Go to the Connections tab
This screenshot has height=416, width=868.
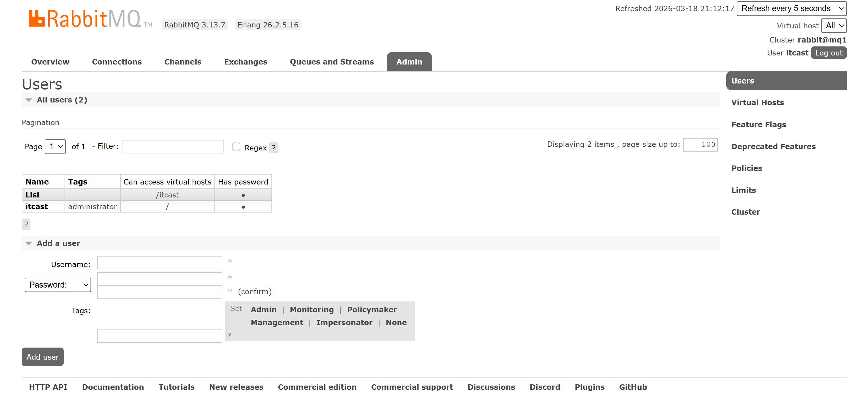[x=117, y=61]
